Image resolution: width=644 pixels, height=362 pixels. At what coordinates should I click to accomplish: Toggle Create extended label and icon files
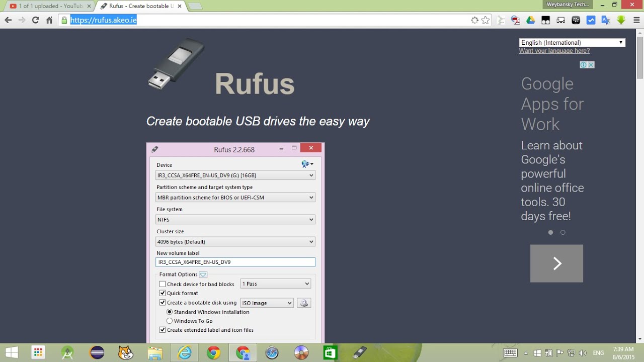(163, 330)
